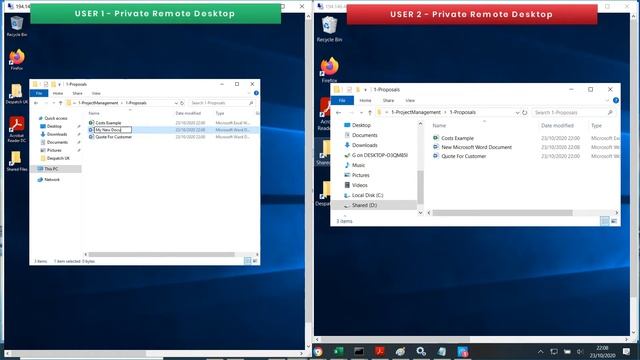The image size is (640, 360).
Task: Open Share ribbon tab in User 1 explorer
Action: click(78, 93)
